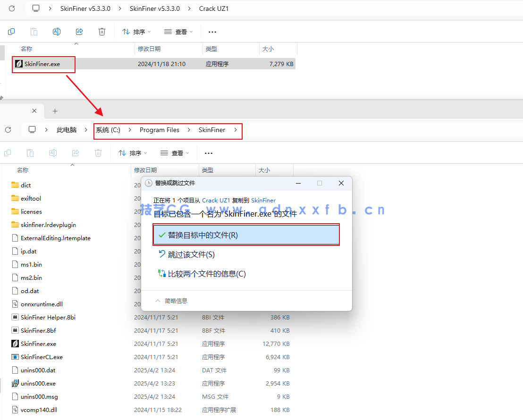The height and width of the screenshot is (420, 523).
Task: Open the dict folder
Action: [x=25, y=185]
